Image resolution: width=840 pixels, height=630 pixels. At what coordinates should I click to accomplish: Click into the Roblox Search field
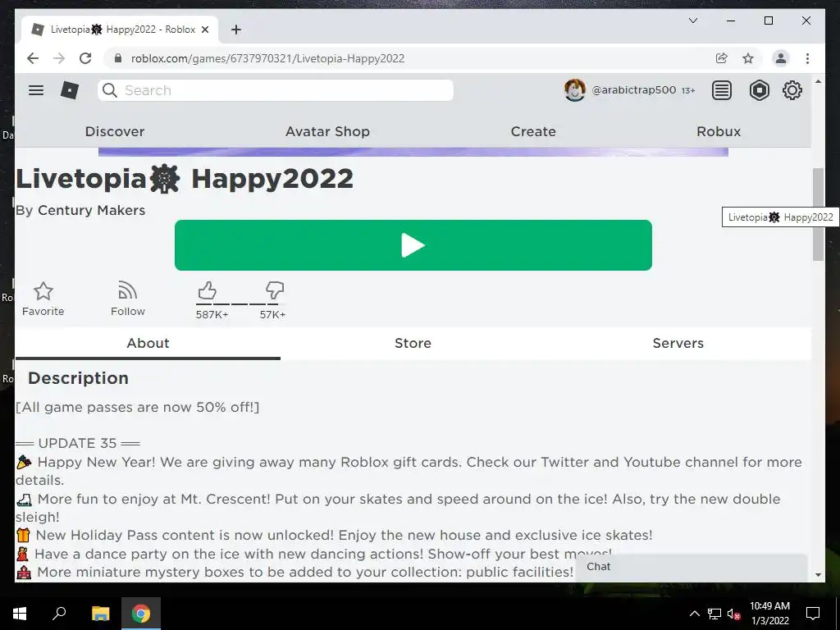tap(276, 90)
